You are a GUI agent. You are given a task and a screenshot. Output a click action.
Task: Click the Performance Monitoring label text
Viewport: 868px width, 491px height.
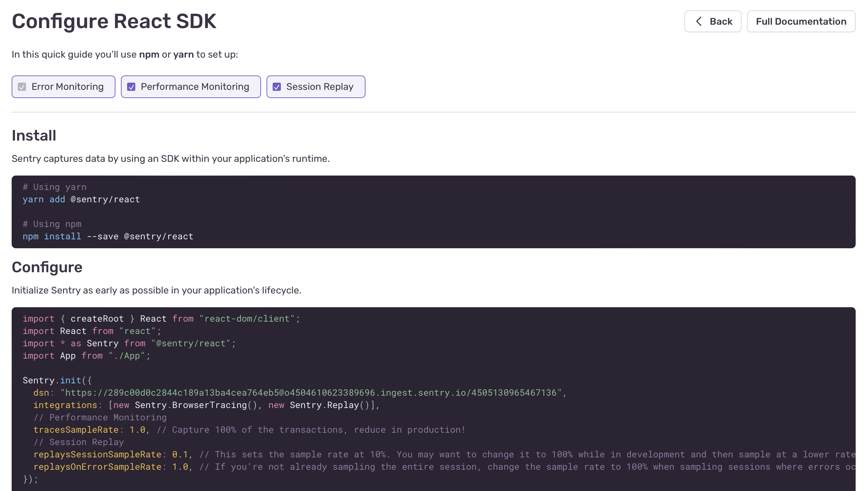pos(194,87)
